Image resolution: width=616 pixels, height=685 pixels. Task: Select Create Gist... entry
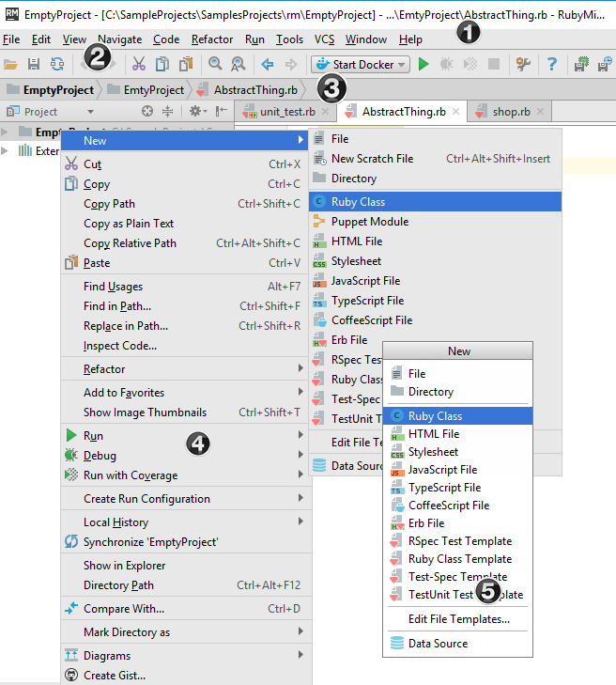(x=187, y=676)
